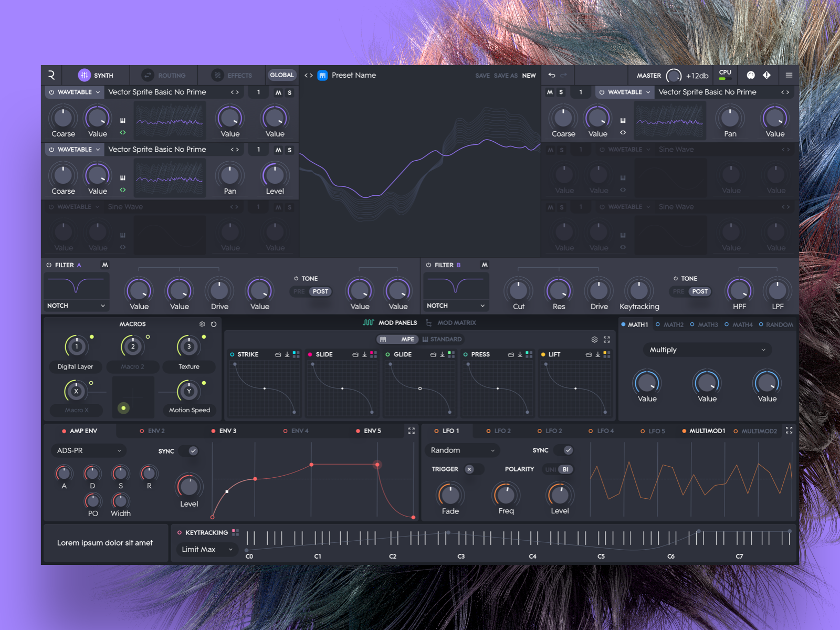Click the Macro XY pad dot
This screenshot has height=630, width=840.
pos(124,408)
